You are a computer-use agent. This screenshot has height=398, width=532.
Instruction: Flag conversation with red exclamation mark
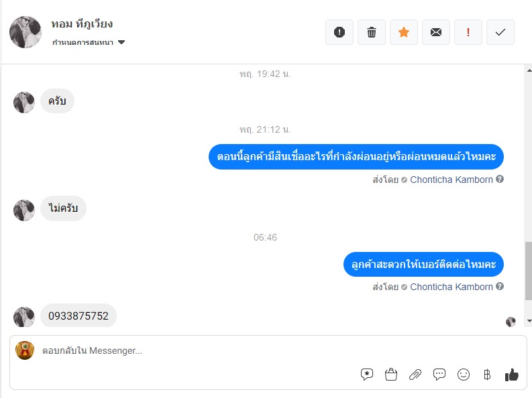pos(468,32)
